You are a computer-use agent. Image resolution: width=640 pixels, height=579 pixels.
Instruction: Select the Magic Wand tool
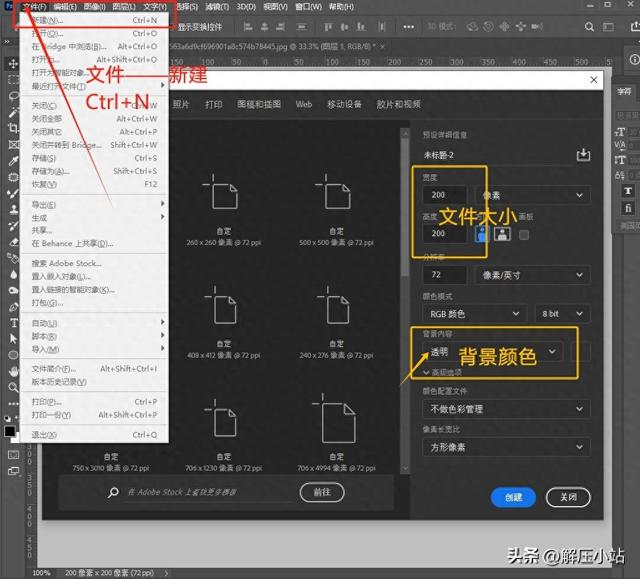coord(13,112)
